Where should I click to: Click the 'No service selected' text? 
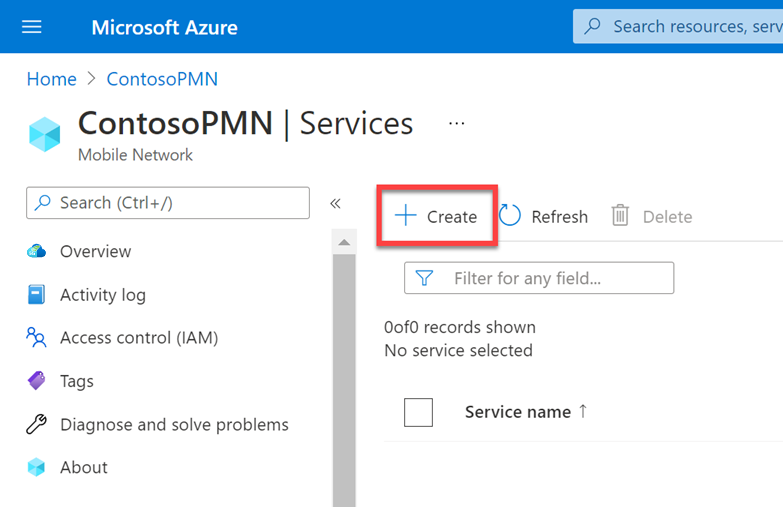(x=458, y=350)
